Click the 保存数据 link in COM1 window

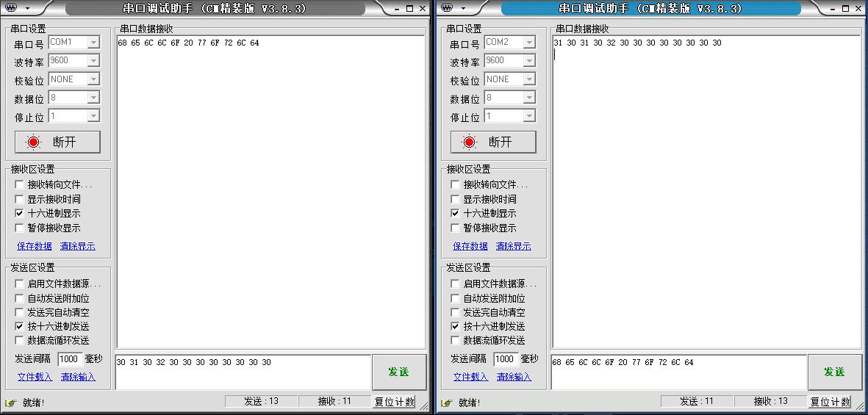click(x=35, y=246)
